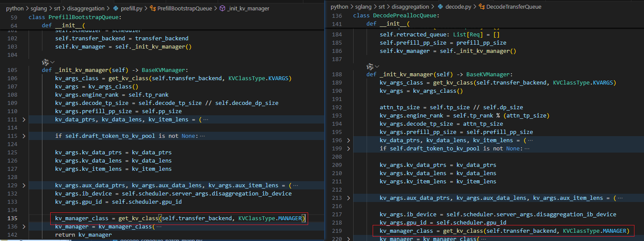This screenshot has width=644, height=241.
Task: Expand the folded draft_token_to_kv_pool block at line 115
Action: point(24,136)
